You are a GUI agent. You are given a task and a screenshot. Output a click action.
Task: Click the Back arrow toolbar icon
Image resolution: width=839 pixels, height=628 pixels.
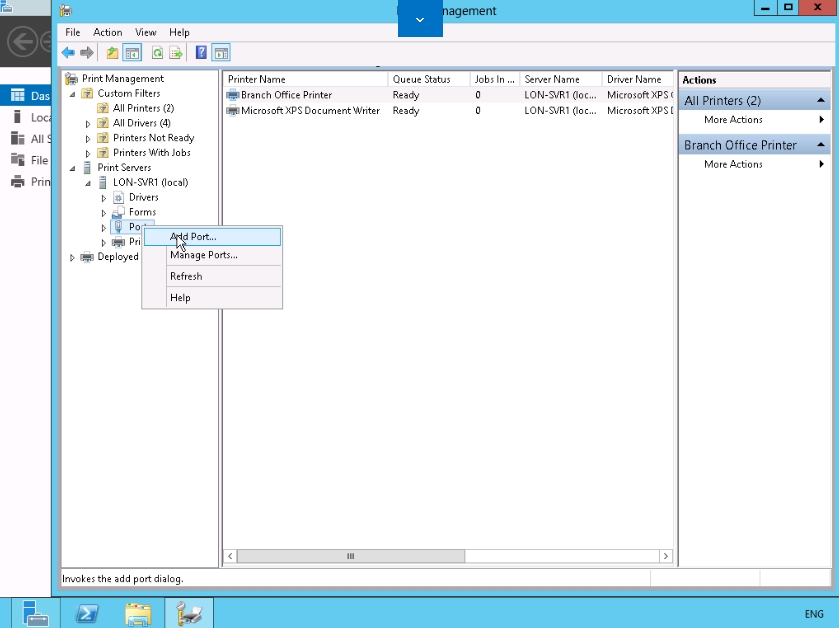[x=68, y=53]
